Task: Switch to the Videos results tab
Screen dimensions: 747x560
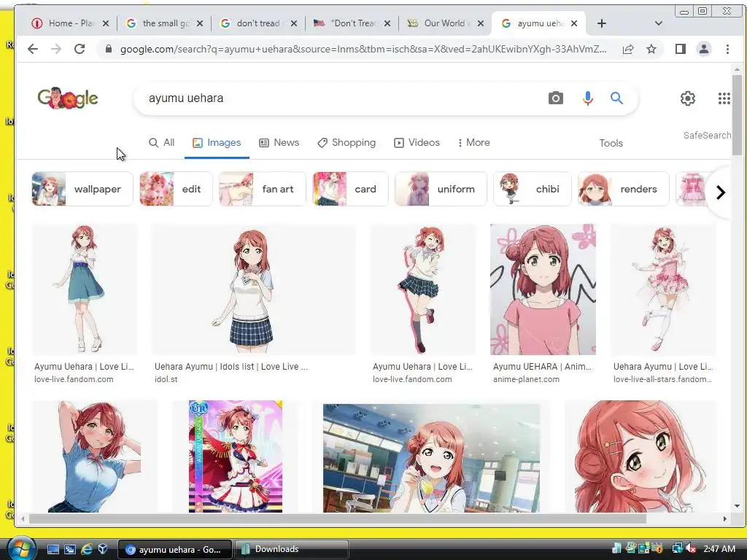Action: click(417, 143)
